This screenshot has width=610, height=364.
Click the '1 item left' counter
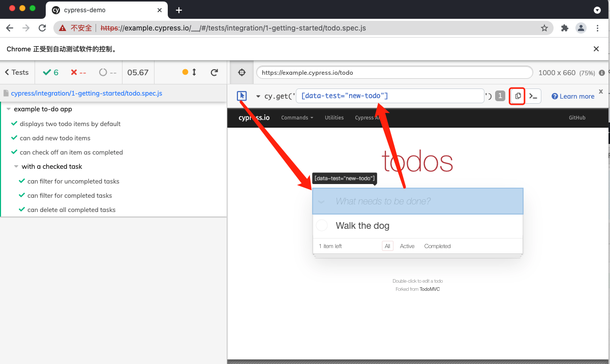click(x=330, y=246)
